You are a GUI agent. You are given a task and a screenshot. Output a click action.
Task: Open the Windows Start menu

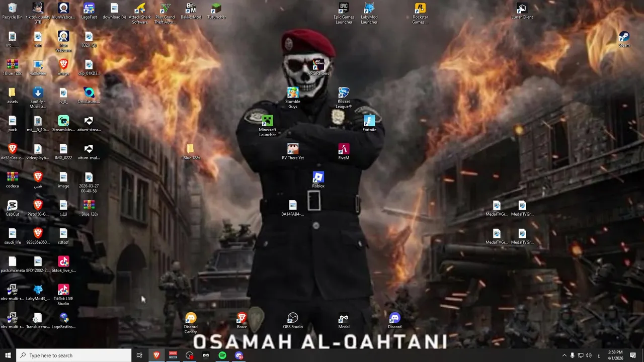8,355
